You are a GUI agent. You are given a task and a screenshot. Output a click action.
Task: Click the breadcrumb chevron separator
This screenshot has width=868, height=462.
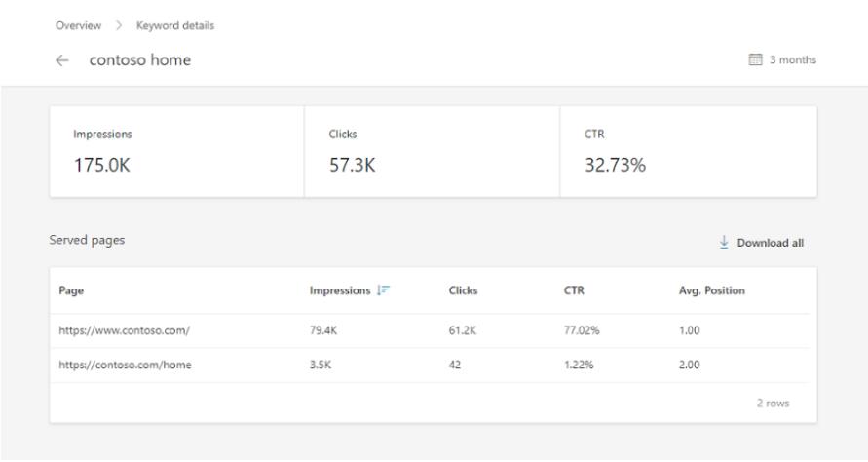tap(119, 25)
